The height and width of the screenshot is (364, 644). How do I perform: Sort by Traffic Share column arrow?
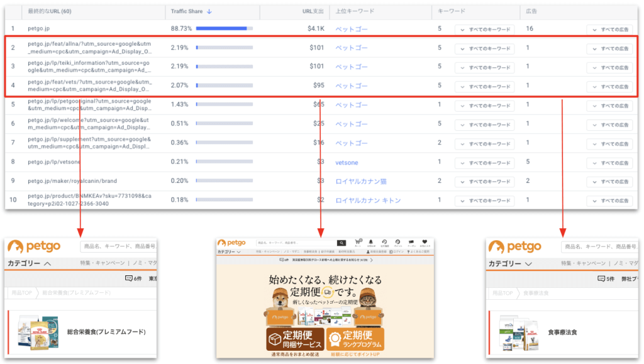click(x=209, y=11)
